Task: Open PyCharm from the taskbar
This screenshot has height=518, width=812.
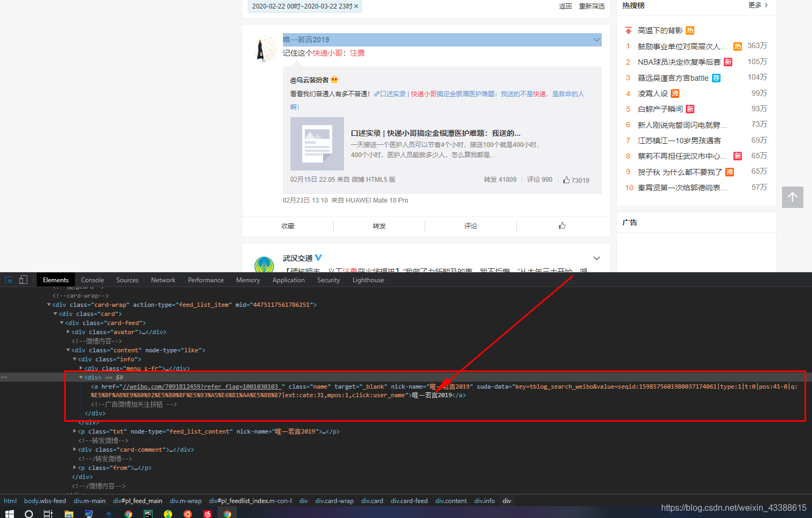Action: click(x=148, y=514)
